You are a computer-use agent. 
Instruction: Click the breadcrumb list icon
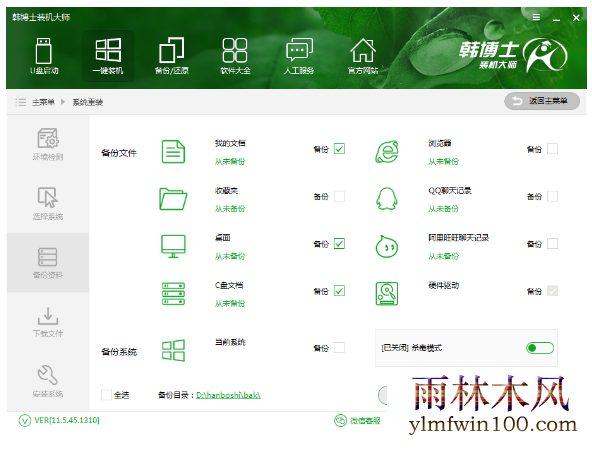tap(20, 102)
